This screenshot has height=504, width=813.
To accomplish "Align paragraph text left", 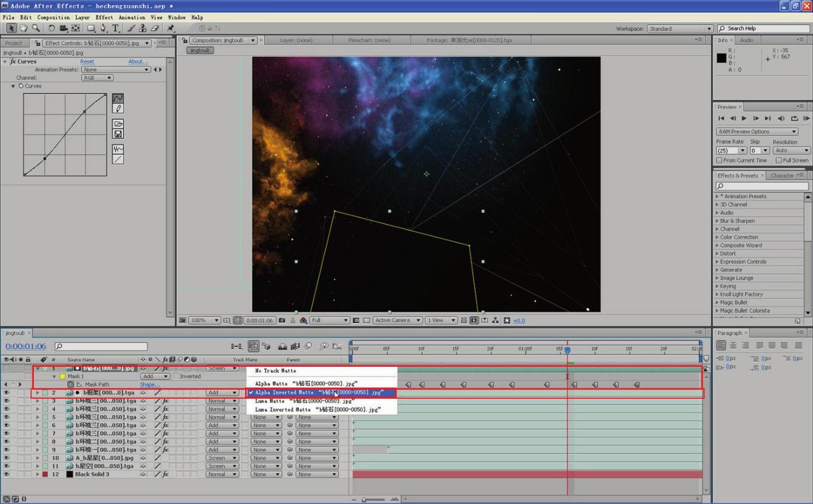I will click(x=721, y=345).
